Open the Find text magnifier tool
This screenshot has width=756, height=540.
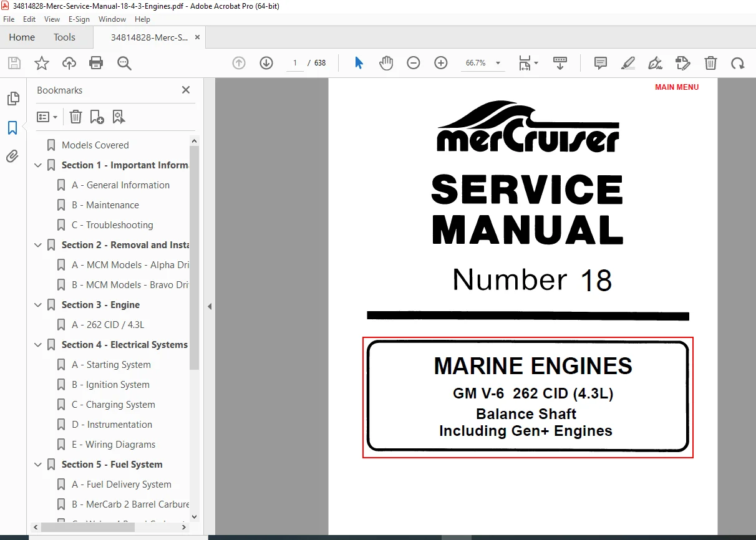pos(124,63)
